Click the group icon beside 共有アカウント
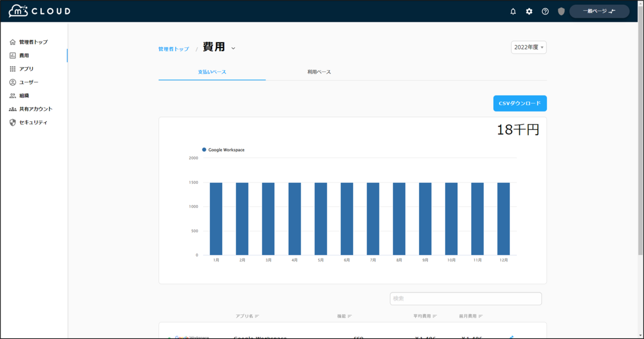 point(13,109)
